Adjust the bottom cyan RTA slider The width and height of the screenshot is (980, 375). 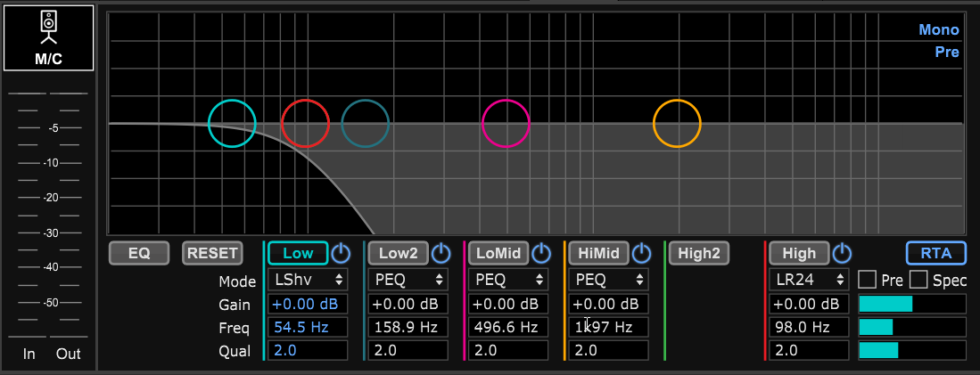tap(912, 350)
